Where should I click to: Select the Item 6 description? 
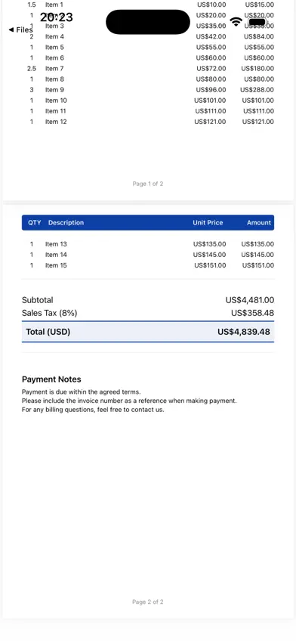pos(54,58)
